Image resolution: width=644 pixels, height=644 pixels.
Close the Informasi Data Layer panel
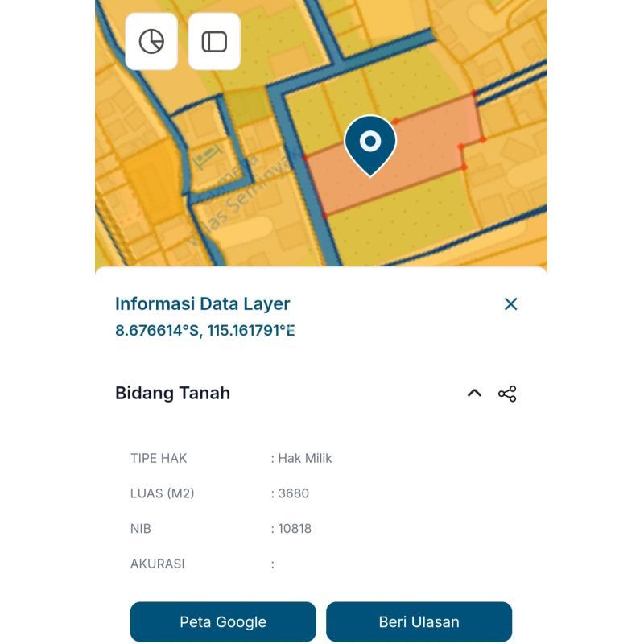(510, 304)
